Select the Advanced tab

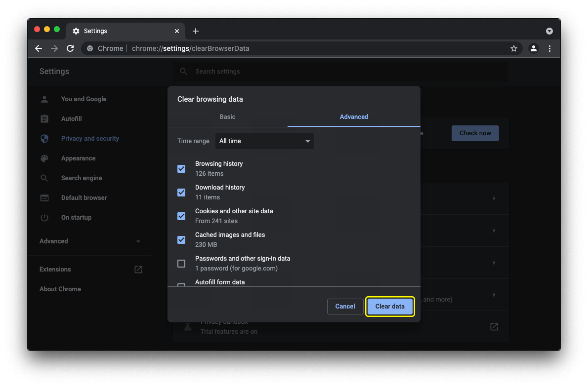354,117
